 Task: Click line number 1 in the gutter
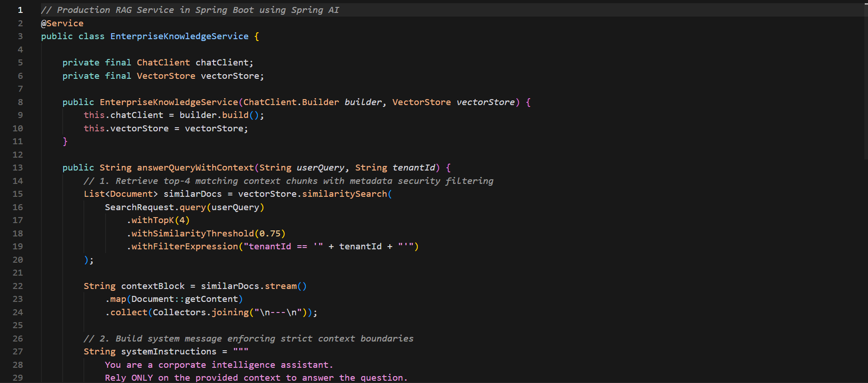(20, 10)
